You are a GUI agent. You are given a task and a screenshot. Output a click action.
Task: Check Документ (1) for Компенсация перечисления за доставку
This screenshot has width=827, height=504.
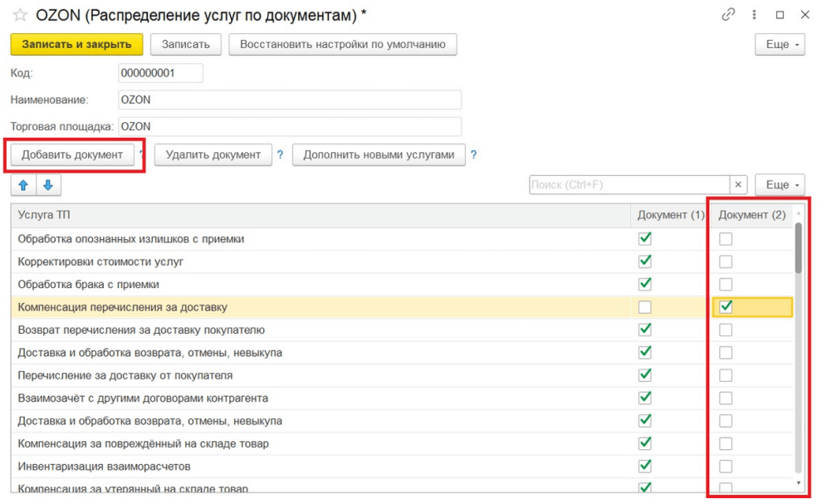tap(644, 307)
